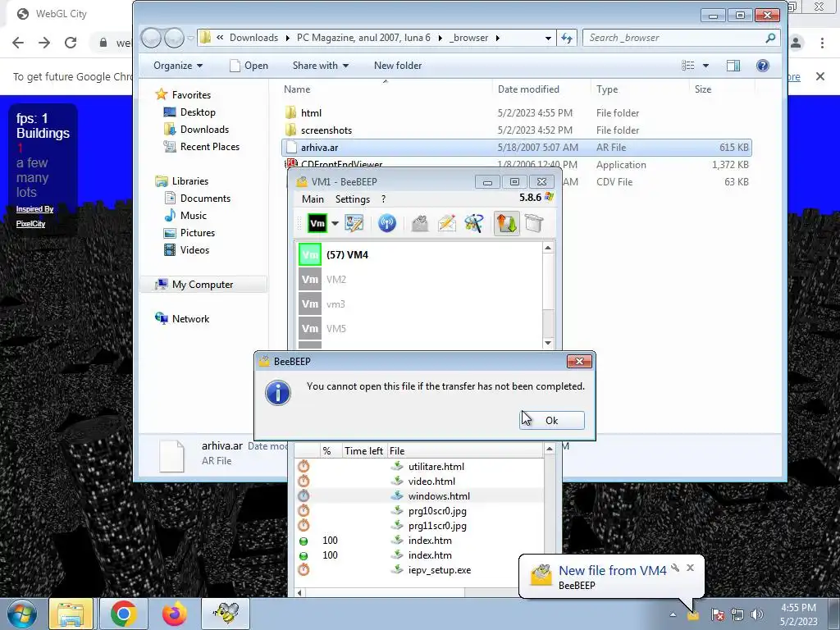Click the left arrow of the transfer list horizontal scrollbar
The width and height of the screenshot is (840, 630).
[x=300, y=592]
